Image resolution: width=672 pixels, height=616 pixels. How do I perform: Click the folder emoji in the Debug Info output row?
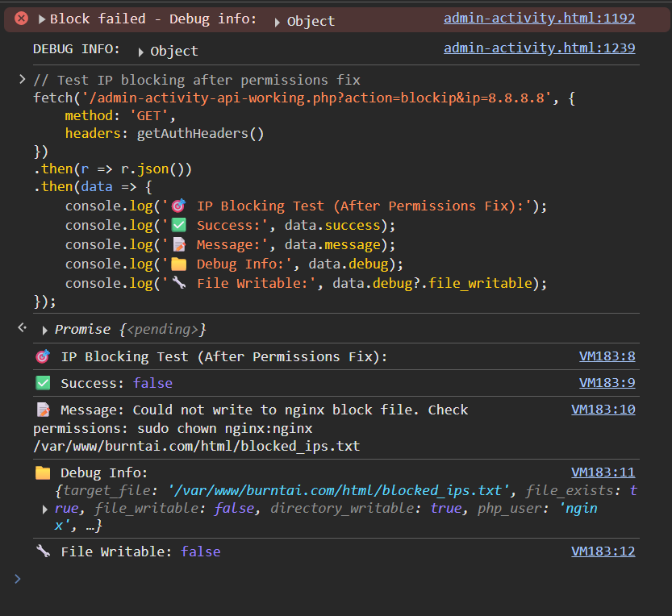(43, 473)
